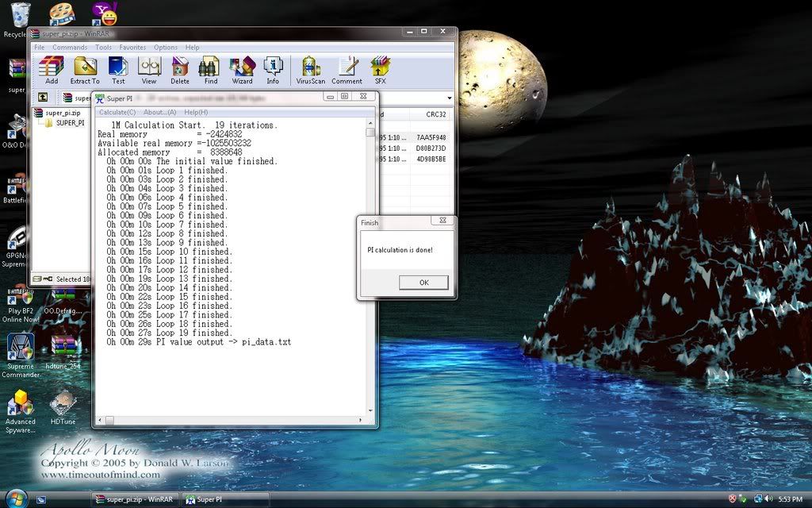Open the Favorites menu in WinRAR
This screenshot has height=508, width=812.
(x=132, y=47)
